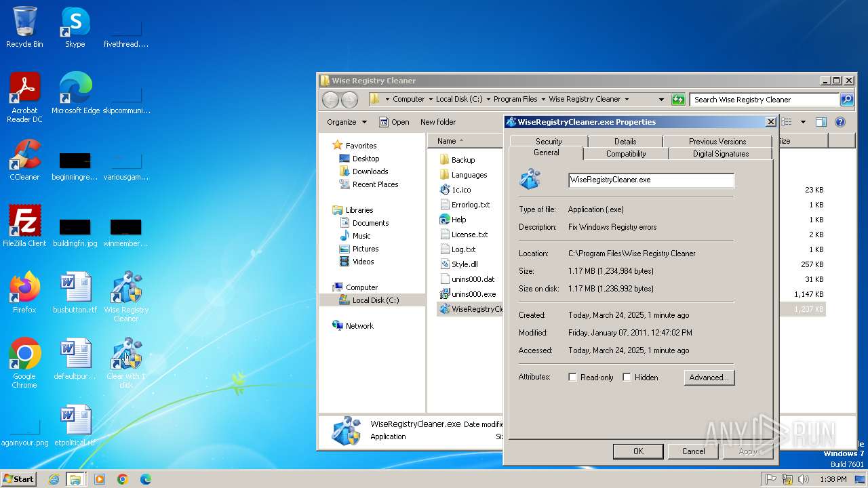
Task: Click Windows Explorer taskbar button
Action: pyautogui.click(x=75, y=479)
